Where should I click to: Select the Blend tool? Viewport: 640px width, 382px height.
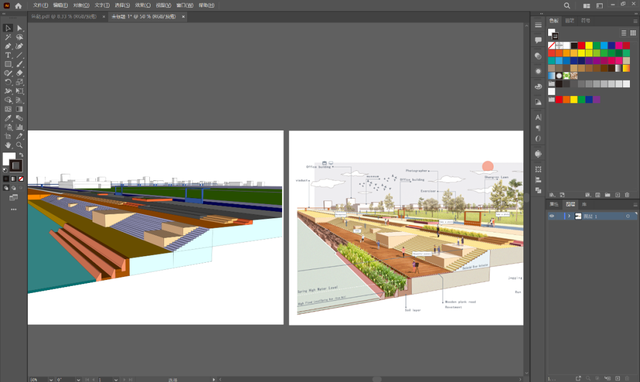19,118
